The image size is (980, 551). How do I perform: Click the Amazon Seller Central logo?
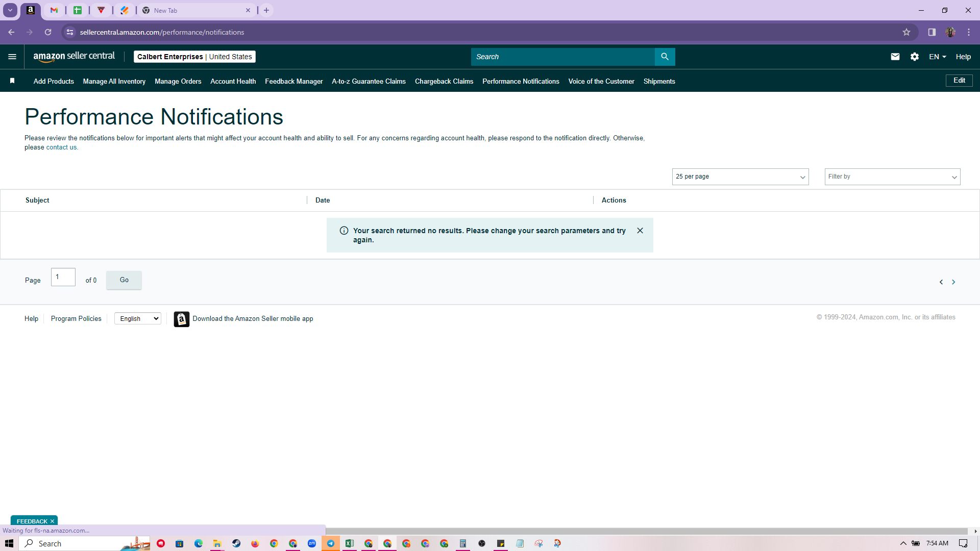pos(74,57)
